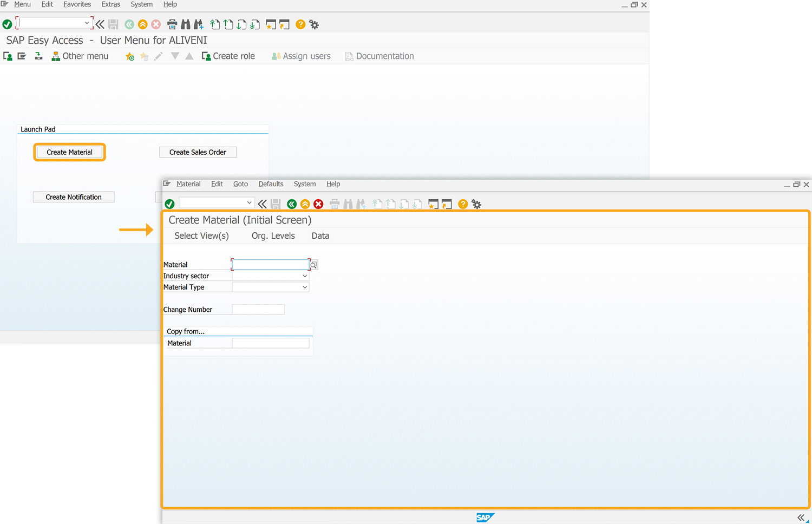Open search help beside the Material field
812x524 pixels.
313,265
